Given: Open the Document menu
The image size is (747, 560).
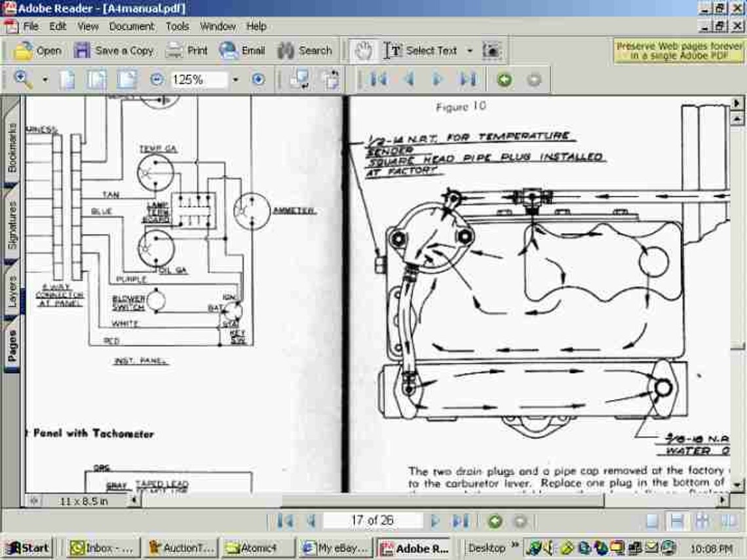Looking at the screenshot, I should pos(131,26).
